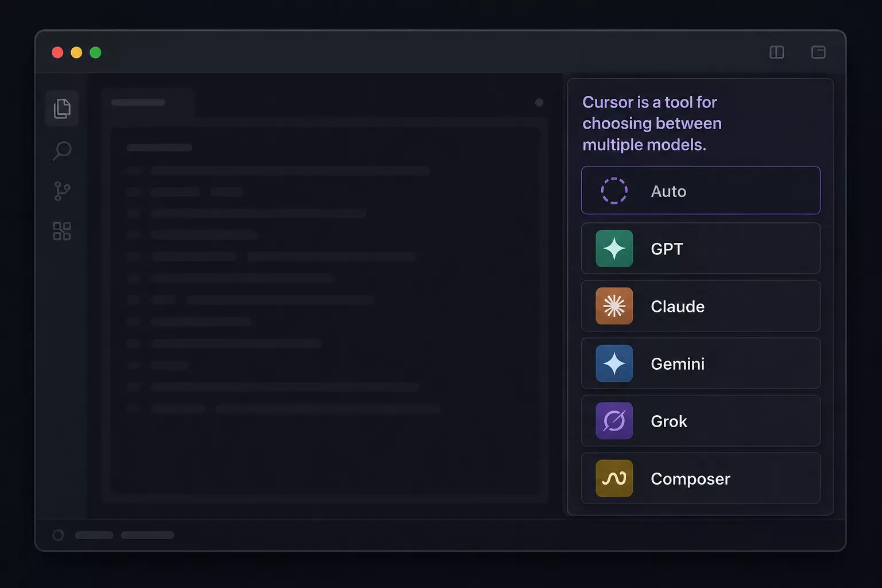Open the Extensions grid icon in sidebar
Screen dimensions: 882x588
click(x=62, y=231)
